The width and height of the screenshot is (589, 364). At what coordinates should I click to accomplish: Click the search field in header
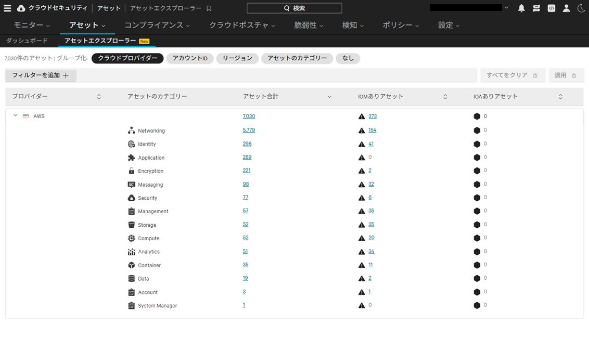tap(294, 8)
